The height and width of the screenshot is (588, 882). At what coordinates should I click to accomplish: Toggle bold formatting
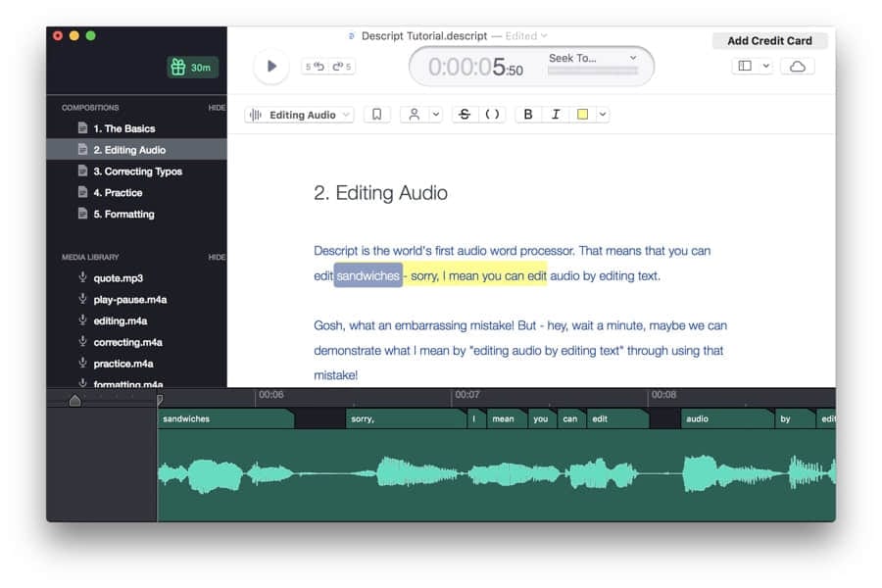coord(527,115)
